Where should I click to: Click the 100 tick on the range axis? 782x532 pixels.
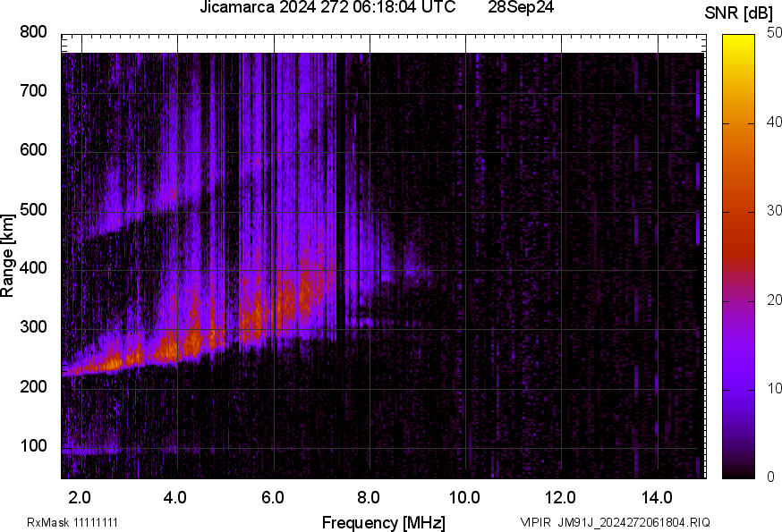click(x=33, y=446)
